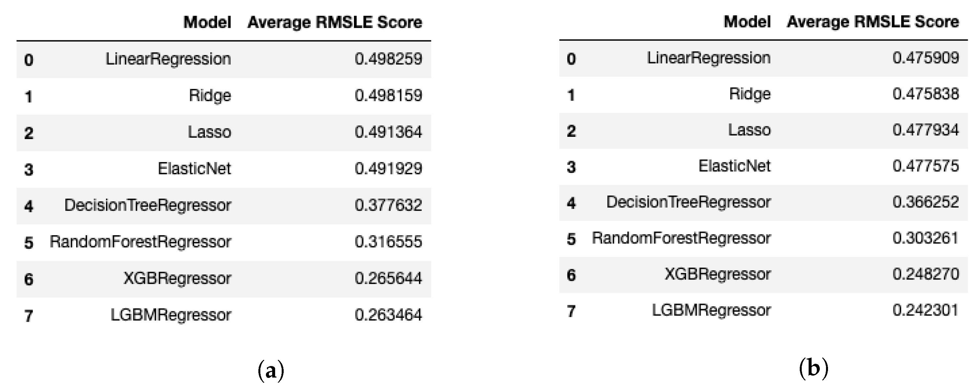The image size is (980, 391).
Task: Select DecisionTreeRegressor in left table
Action: tap(148, 205)
